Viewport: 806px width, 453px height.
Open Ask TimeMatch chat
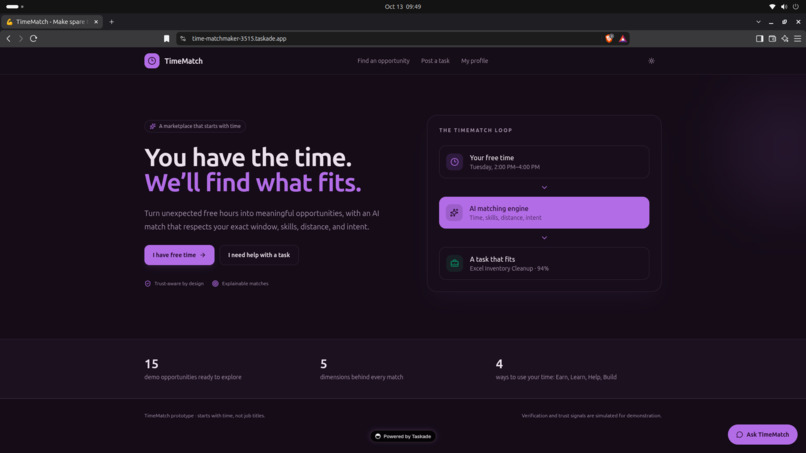click(x=762, y=434)
